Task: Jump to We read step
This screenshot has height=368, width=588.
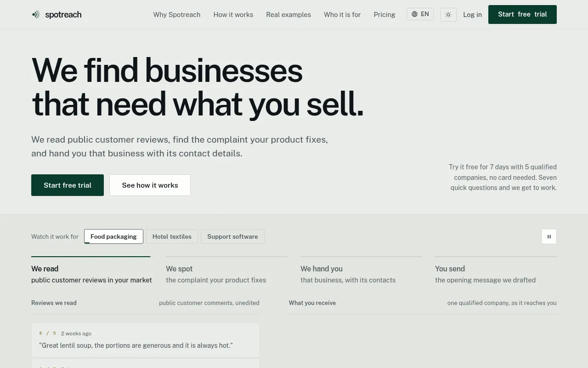Action: pos(91,271)
